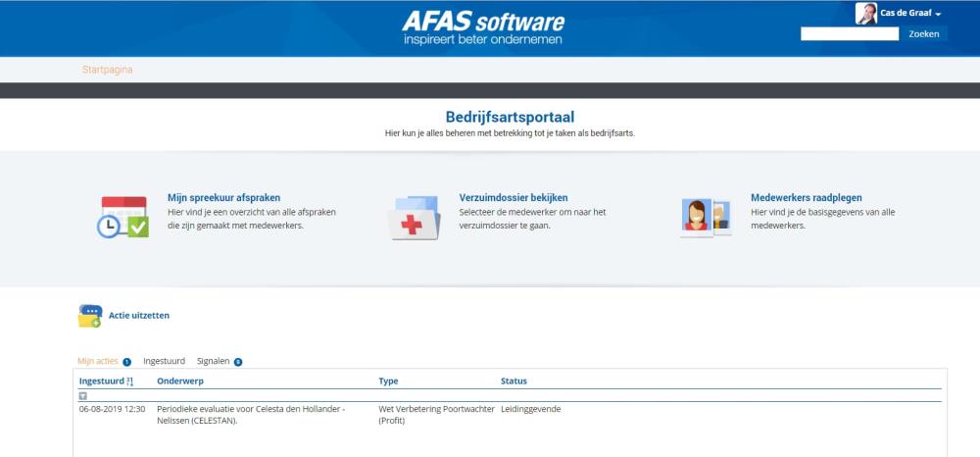Click the Actie uitzetten chat folder icon
980x457 pixels.
click(x=90, y=316)
